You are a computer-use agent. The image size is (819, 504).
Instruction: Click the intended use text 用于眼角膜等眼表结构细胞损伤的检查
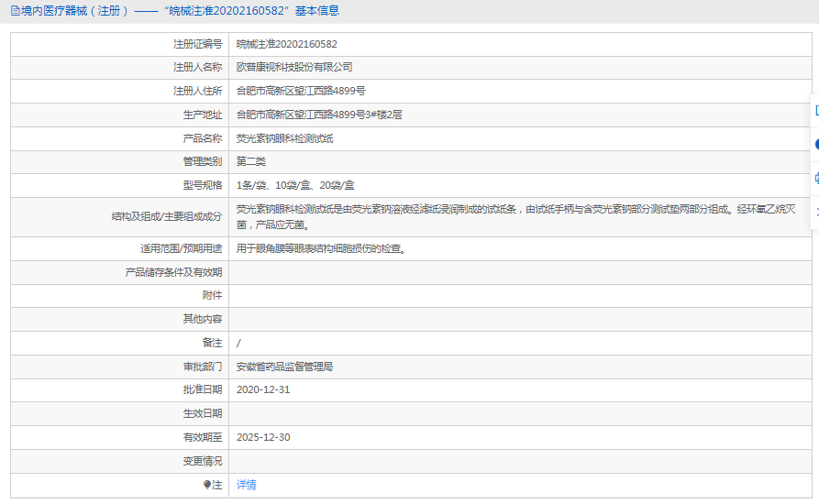(x=320, y=248)
